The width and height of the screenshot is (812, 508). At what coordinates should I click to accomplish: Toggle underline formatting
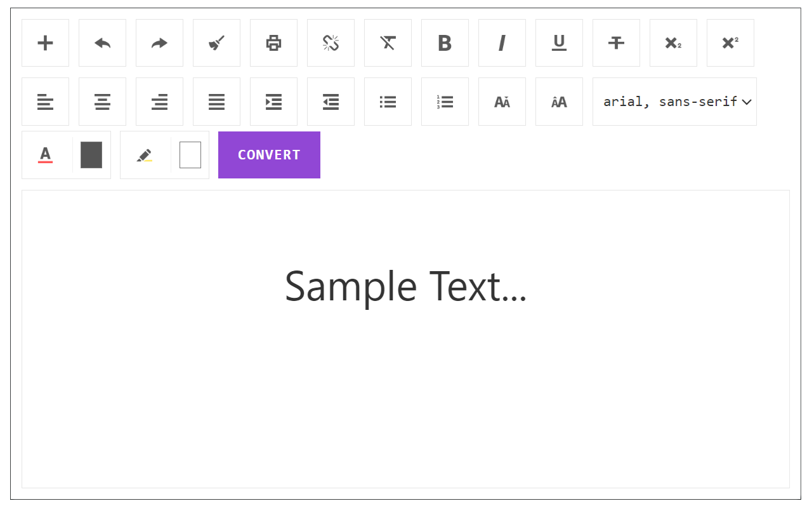click(x=559, y=43)
